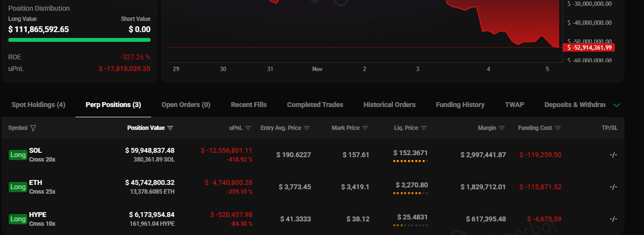Image resolution: width=644 pixels, height=235 pixels.
Task: Click the ETH symbol in positions
Action: (x=36, y=182)
